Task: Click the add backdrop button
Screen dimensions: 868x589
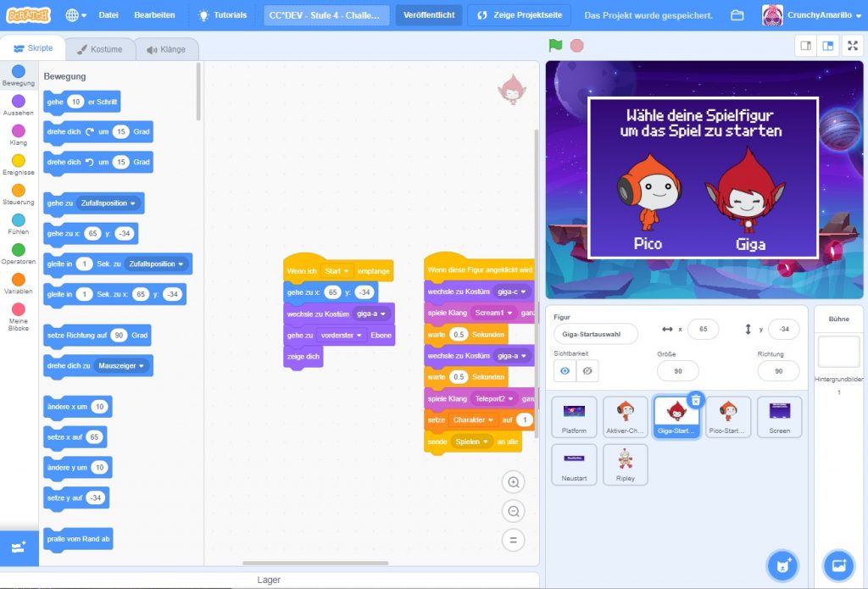Action: pos(838,565)
